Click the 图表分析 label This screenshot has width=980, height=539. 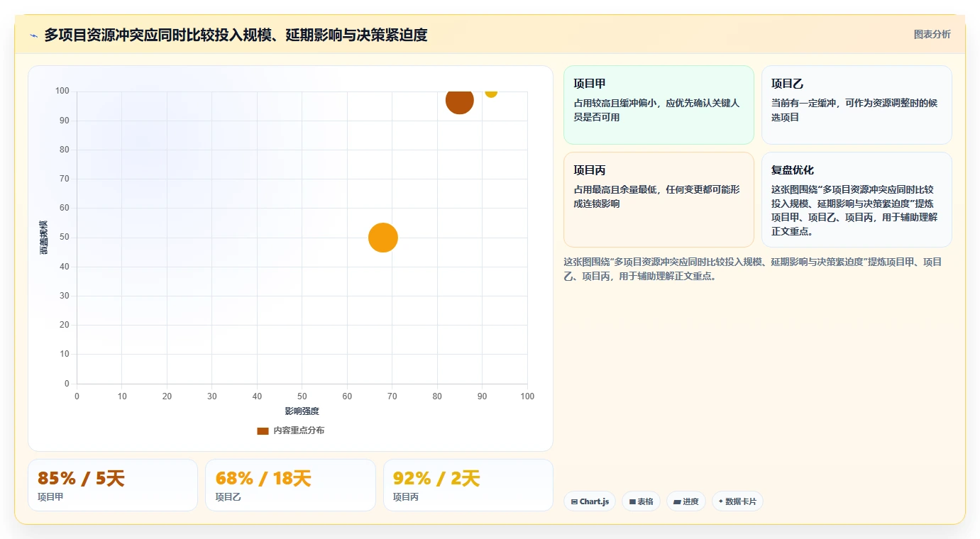pyautogui.click(x=932, y=34)
